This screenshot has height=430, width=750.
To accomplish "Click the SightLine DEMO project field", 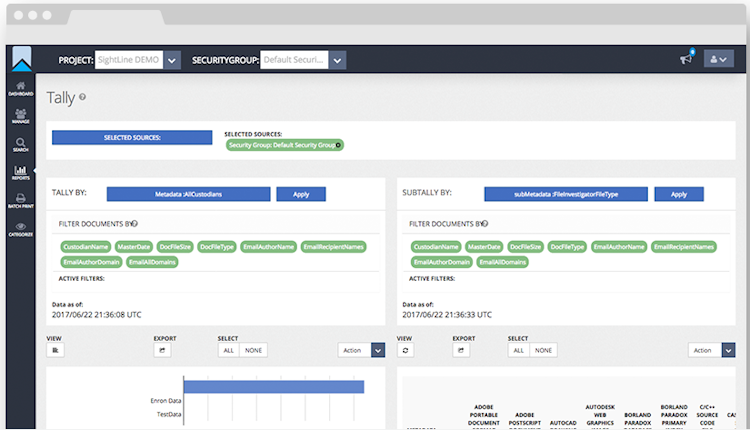I will point(129,60).
